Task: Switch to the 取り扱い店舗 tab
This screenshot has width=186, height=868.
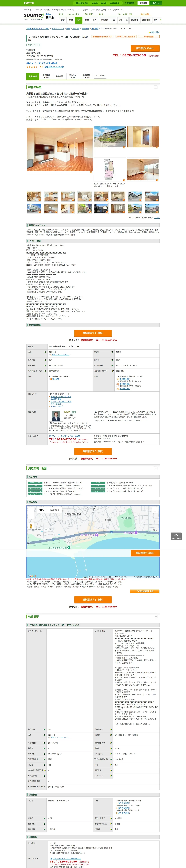Action: pyautogui.click(x=73, y=77)
